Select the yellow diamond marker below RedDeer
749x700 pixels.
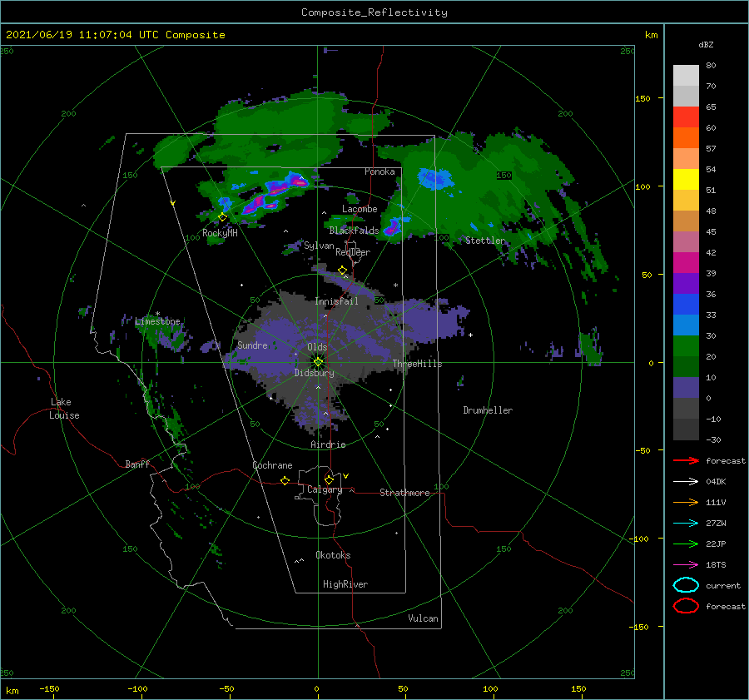343,270
